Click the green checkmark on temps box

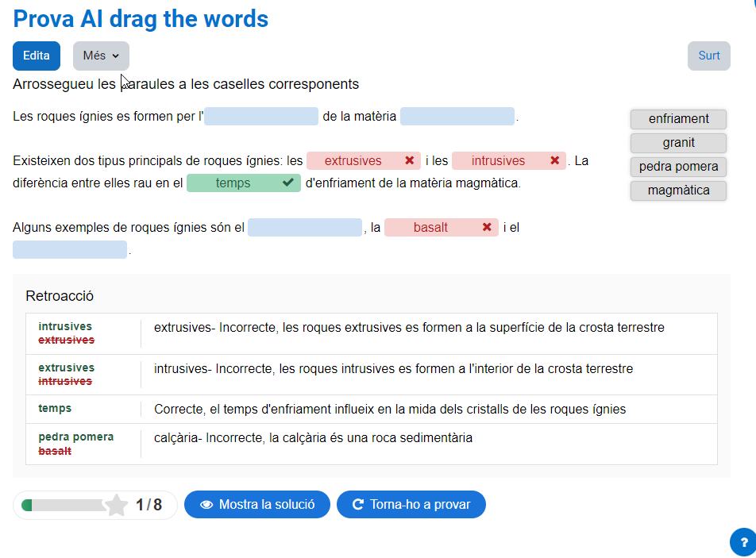(288, 183)
